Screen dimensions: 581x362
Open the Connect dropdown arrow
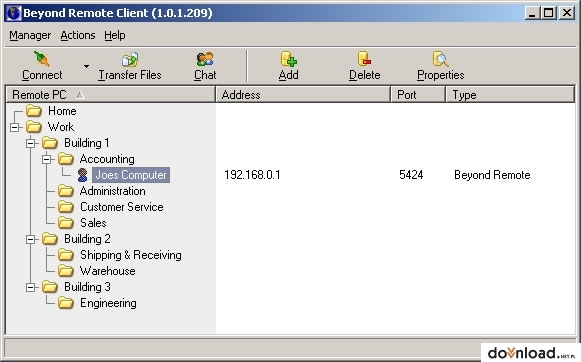pyautogui.click(x=86, y=67)
